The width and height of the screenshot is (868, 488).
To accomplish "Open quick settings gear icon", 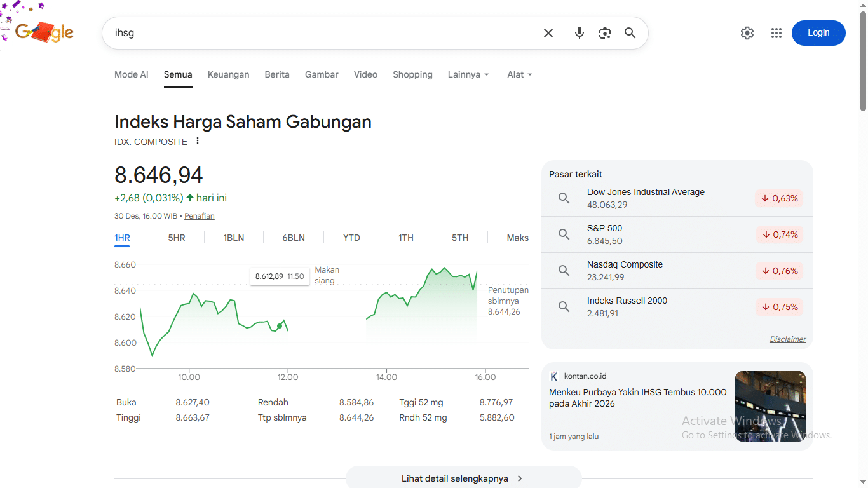I will [747, 33].
